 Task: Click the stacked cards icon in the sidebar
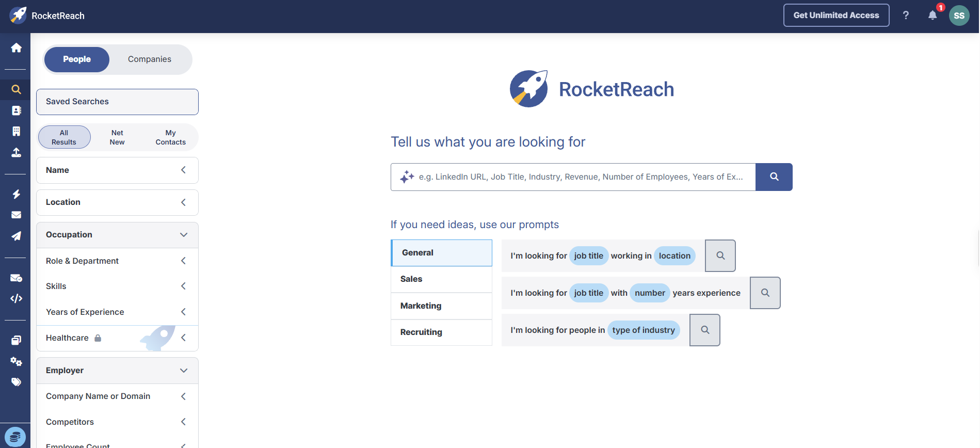click(17, 340)
